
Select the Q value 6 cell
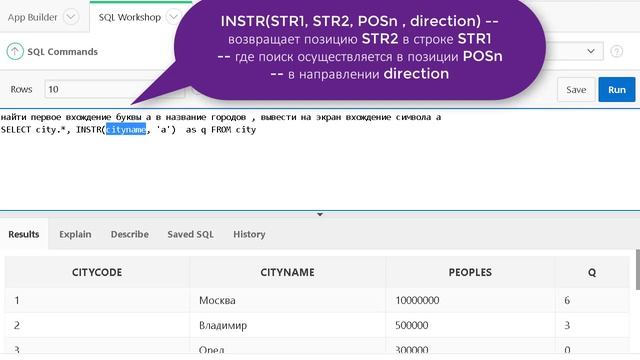tap(592, 300)
